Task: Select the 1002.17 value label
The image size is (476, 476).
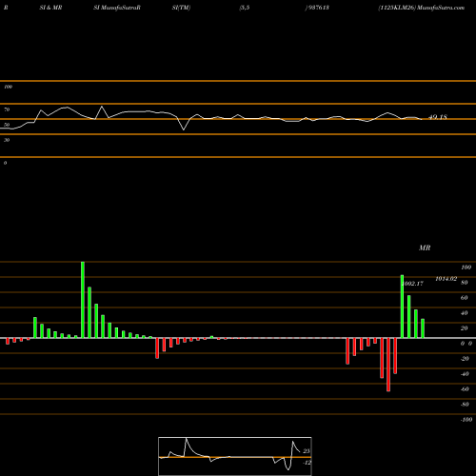Action: (x=413, y=284)
